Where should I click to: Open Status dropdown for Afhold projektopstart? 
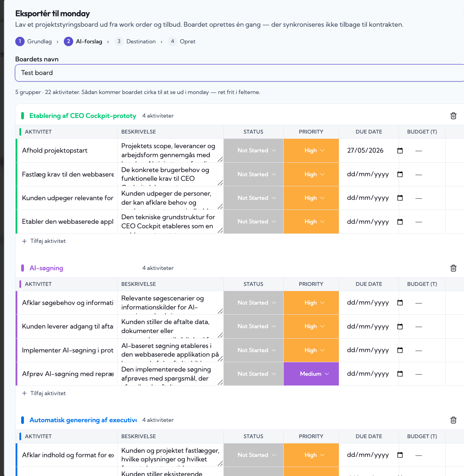pos(254,151)
